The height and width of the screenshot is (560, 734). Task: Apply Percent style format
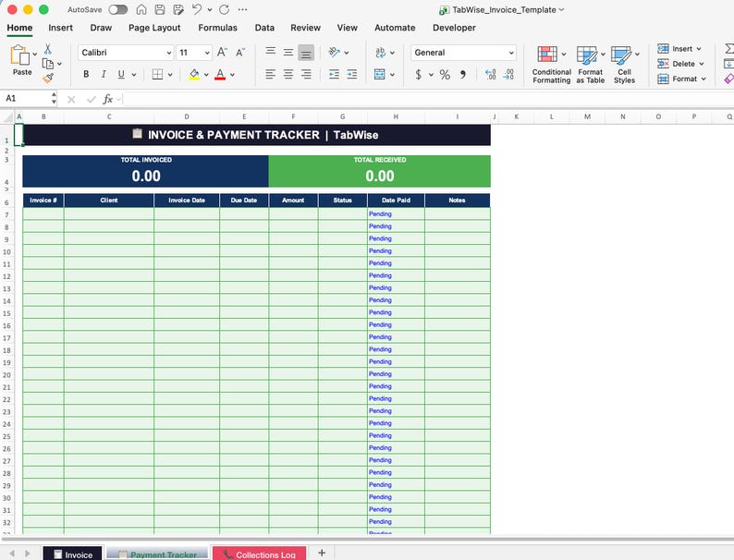point(445,74)
